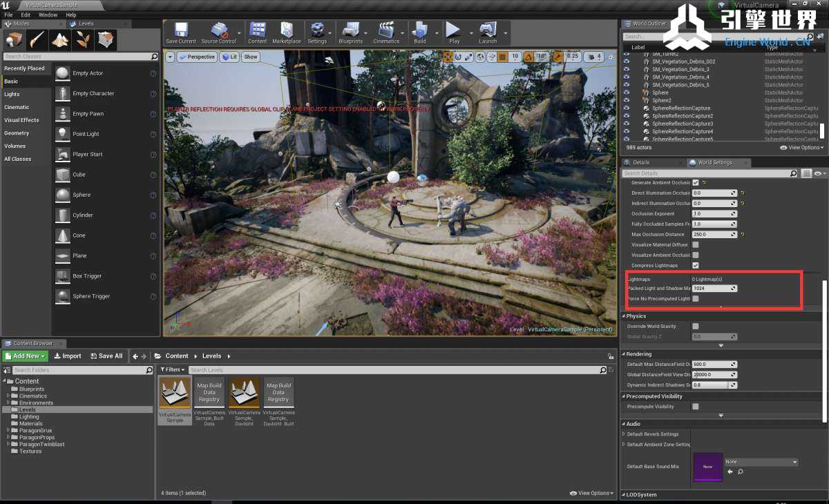Open View Options in World Outliner
Image resolution: width=829 pixels, height=504 pixels.
802,148
